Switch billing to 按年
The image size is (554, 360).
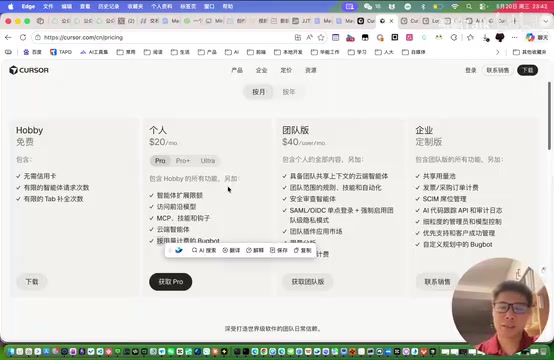tap(289, 92)
